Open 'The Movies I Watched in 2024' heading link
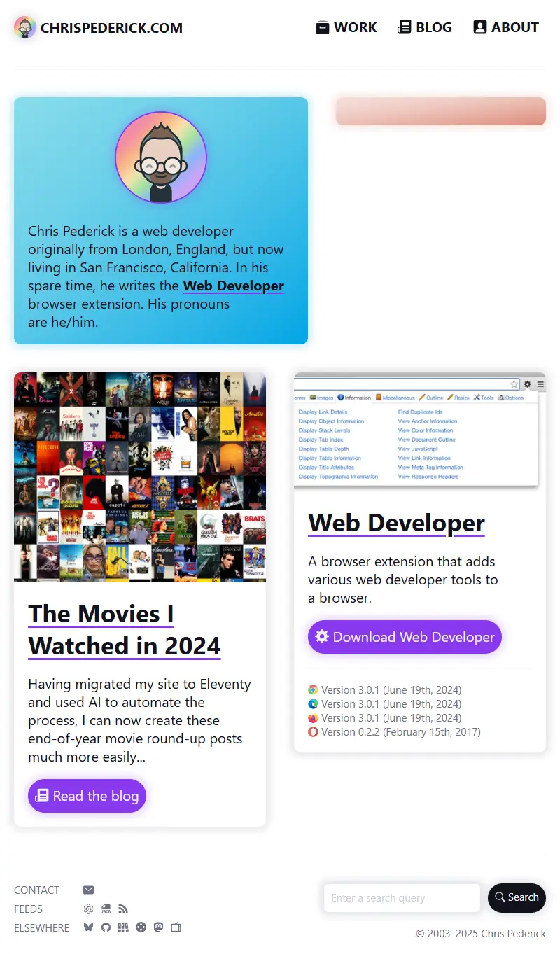 [x=125, y=629]
